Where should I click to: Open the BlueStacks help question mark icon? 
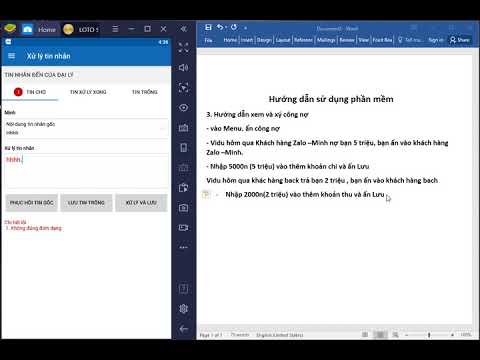coord(184,289)
